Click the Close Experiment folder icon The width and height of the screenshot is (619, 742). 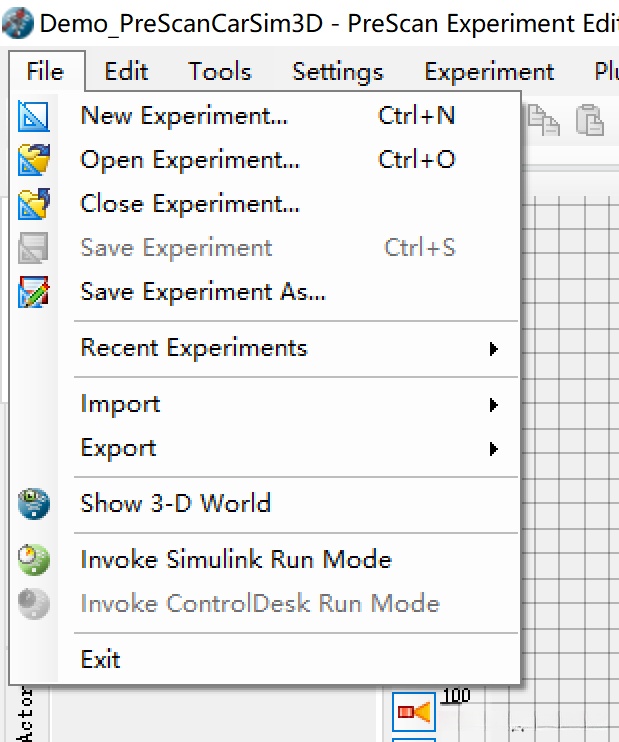pyautogui.click(x=34, y=204)
